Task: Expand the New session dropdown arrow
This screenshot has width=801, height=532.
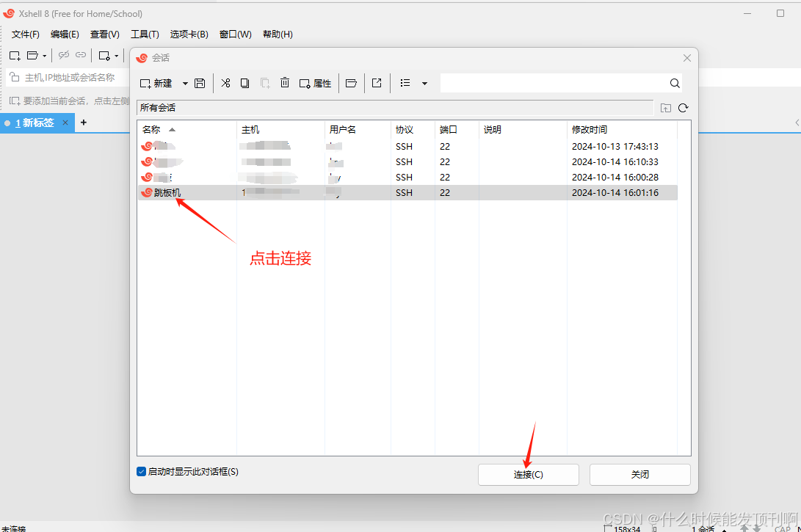Action: [185, 83]
